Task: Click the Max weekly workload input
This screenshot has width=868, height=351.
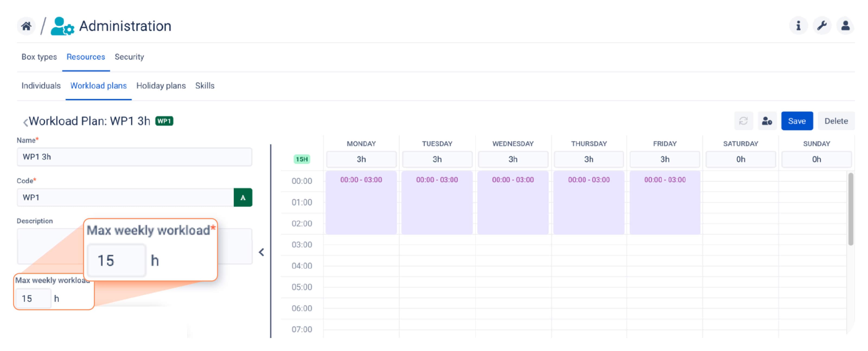Action: click(x=33, y=298)
